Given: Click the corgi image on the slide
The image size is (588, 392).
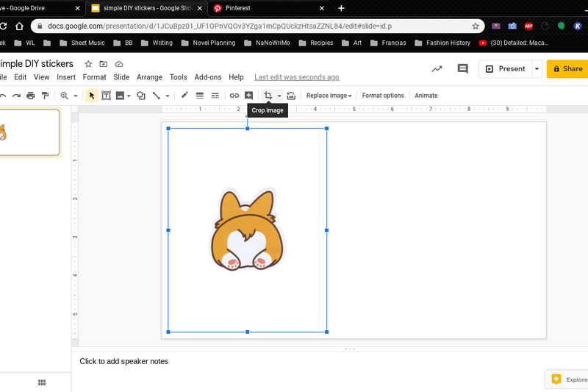Looking at the screenshot, I should [247, 229].
